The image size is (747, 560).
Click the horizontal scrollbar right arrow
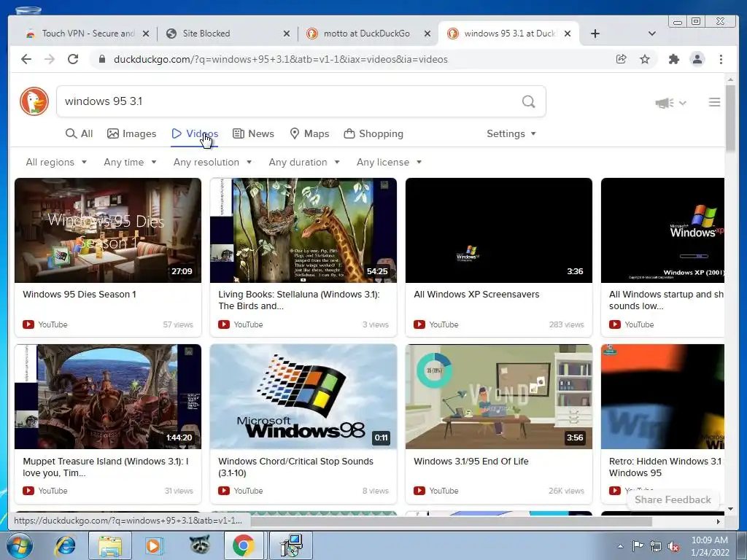click(719, 521)
